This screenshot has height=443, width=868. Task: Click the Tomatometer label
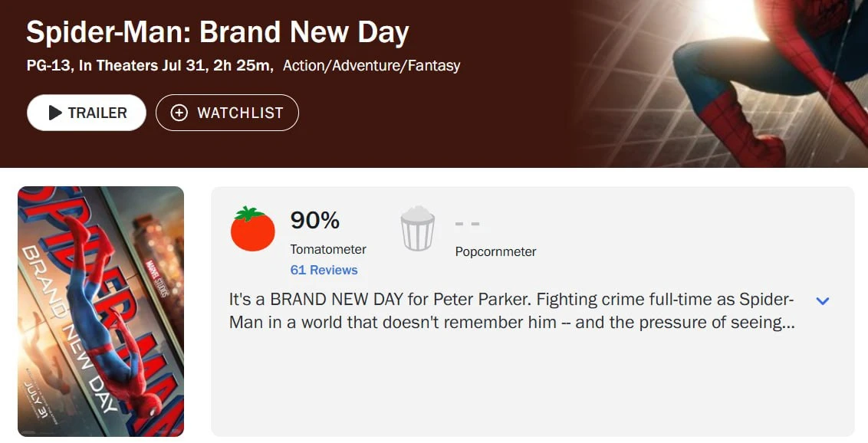(x=328, y=249)
